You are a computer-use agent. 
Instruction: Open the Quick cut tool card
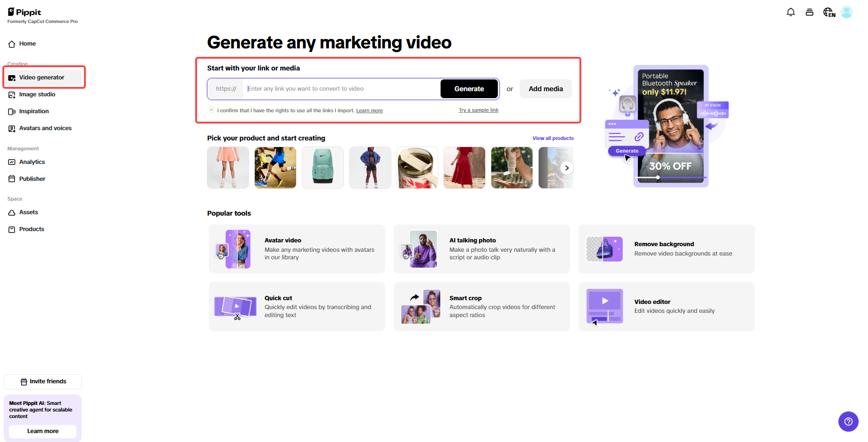coord(297,306)
